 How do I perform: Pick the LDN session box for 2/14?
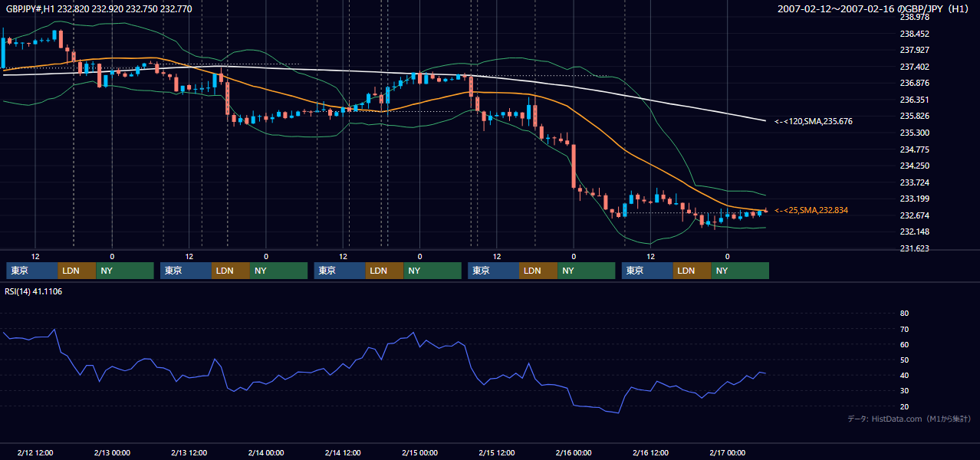[x=385, y=271]
